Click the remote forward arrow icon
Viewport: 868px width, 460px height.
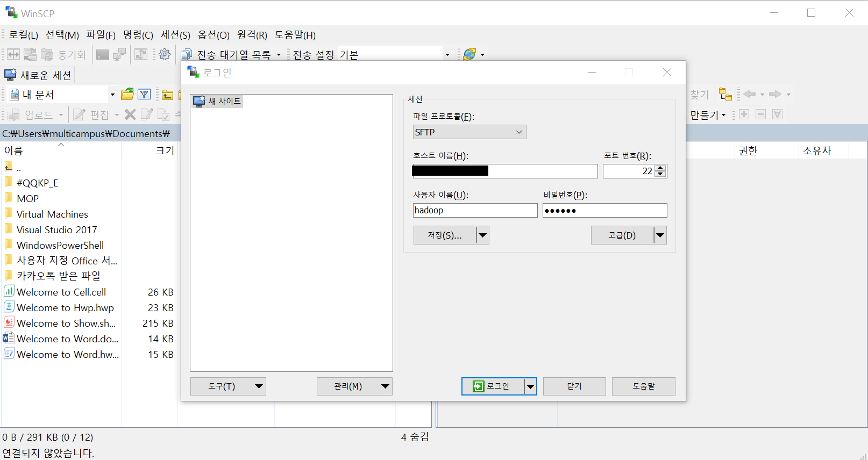pyautogui.click(x=775, y=94)
